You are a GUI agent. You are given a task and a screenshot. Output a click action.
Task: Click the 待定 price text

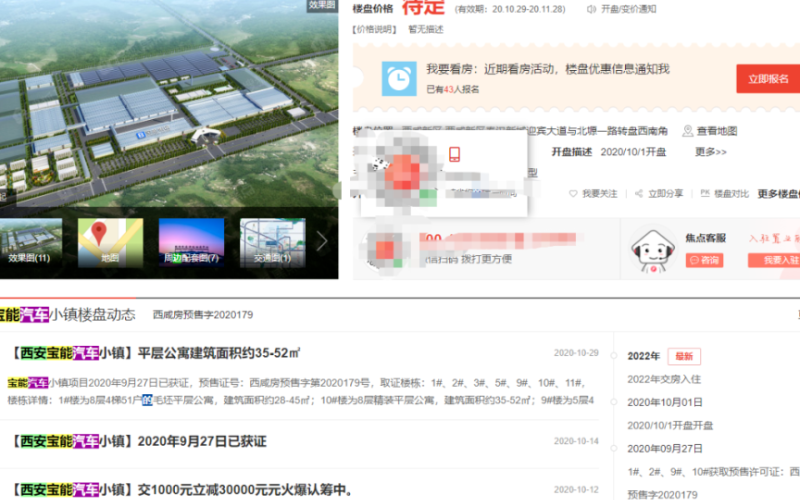click(423, 8)
